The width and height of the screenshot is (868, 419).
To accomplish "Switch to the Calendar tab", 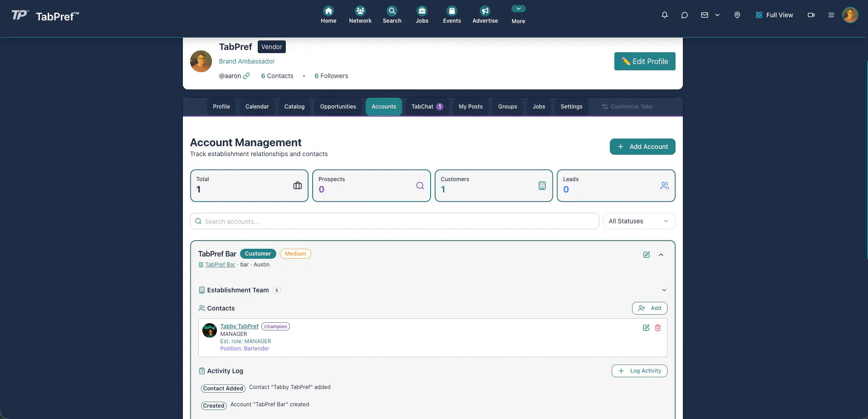I will coord(257,107).
